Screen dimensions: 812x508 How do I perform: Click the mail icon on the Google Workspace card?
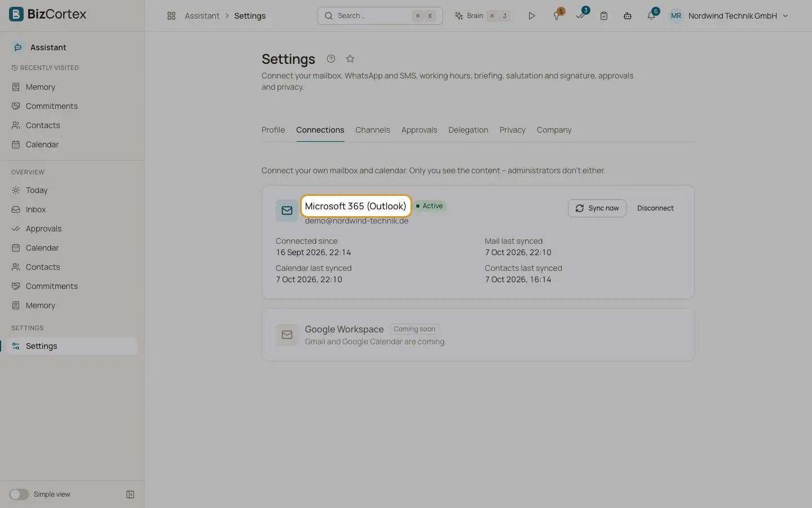coord(287,335)
